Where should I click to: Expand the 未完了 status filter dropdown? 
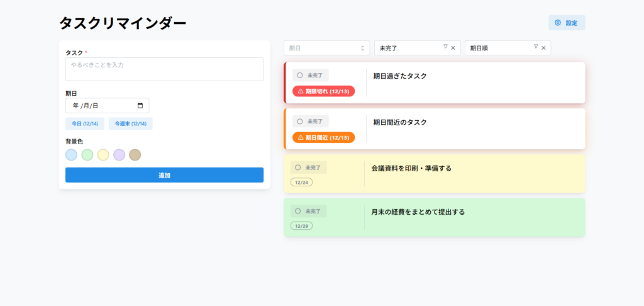click(408, 48)
